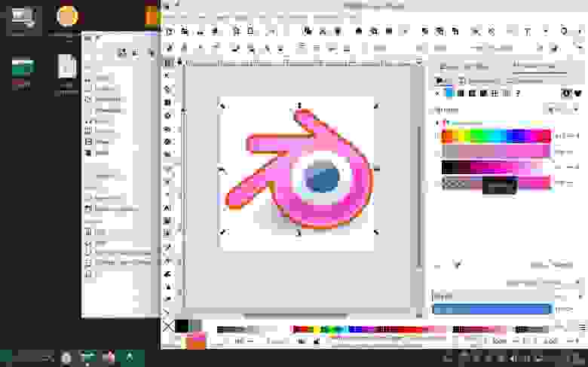Viewport: 588px width, 367px height.
Task: Open the Text and Font dialog icon
Action: pos(527,32)
